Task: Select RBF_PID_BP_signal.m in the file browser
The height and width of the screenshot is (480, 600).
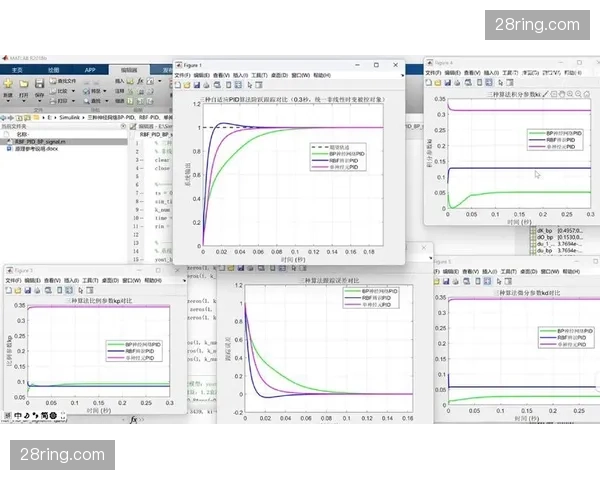Action: coord(42,142)
